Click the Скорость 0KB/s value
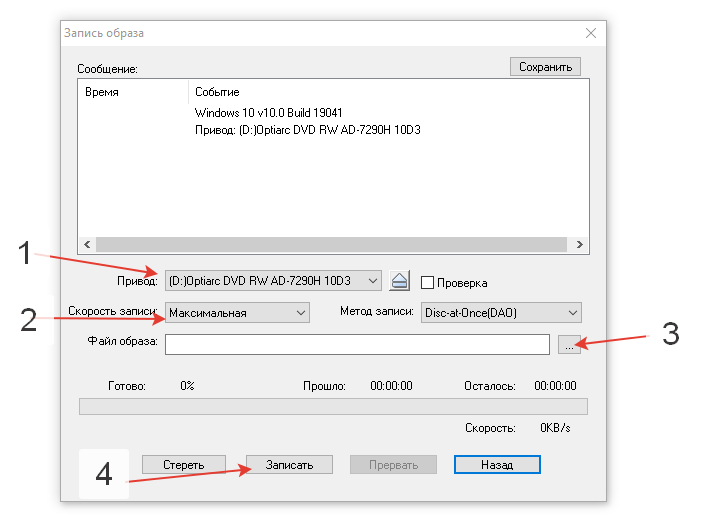Screen dimensions: 720x525 point(555,428)
